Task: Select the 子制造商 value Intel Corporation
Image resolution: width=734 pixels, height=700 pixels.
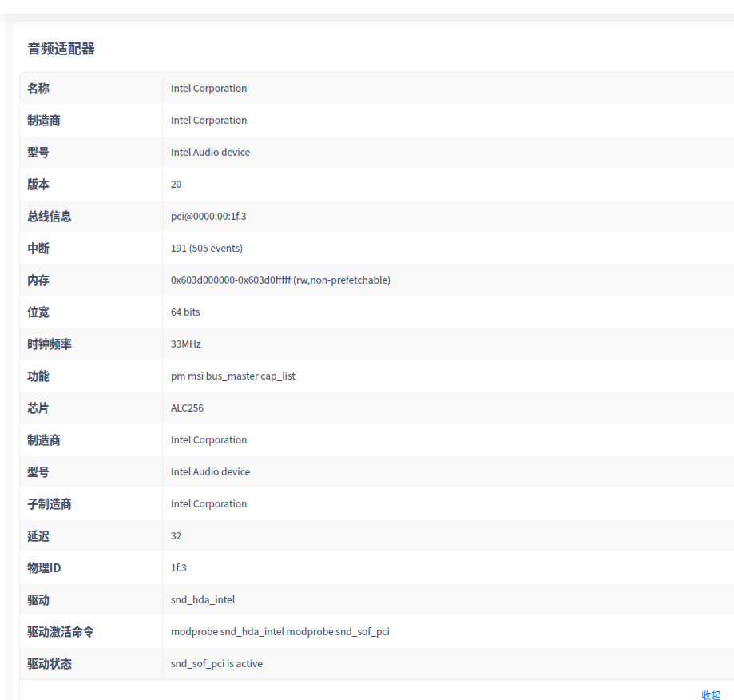Action: pyautogui.click(x=208, y=503)
